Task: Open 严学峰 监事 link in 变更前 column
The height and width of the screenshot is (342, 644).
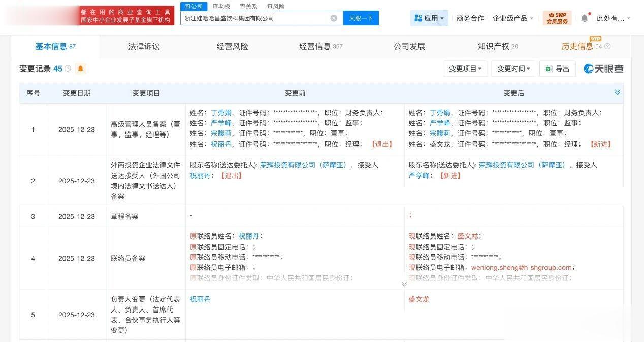Action: point(221,123)
